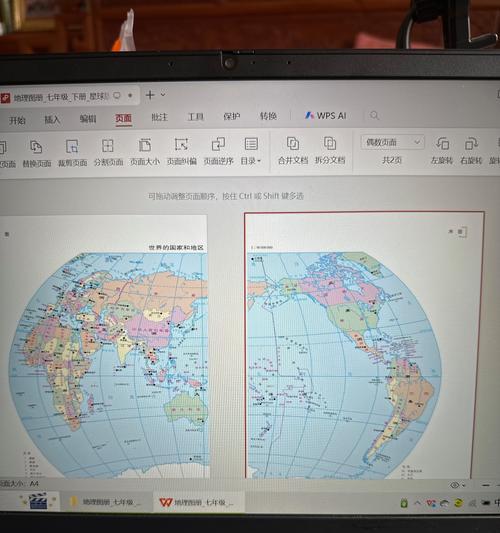
Task: Switch to the 插入 (Insert) tab
Action: pos(52,119)
